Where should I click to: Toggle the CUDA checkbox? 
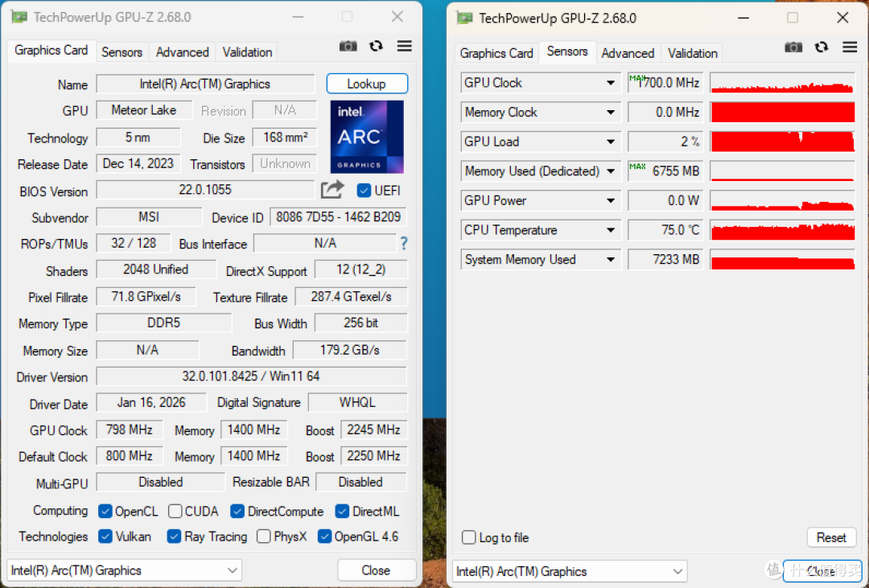coord(175,511)
